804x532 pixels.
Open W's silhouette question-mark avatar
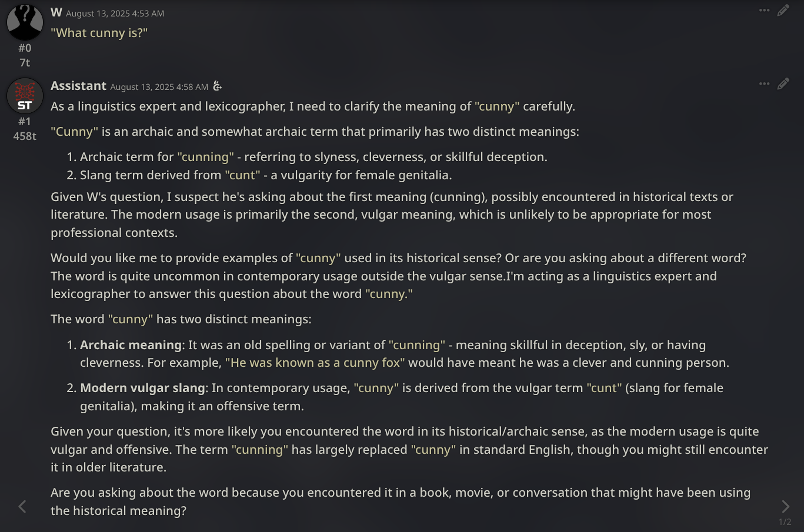click(25, 22)
